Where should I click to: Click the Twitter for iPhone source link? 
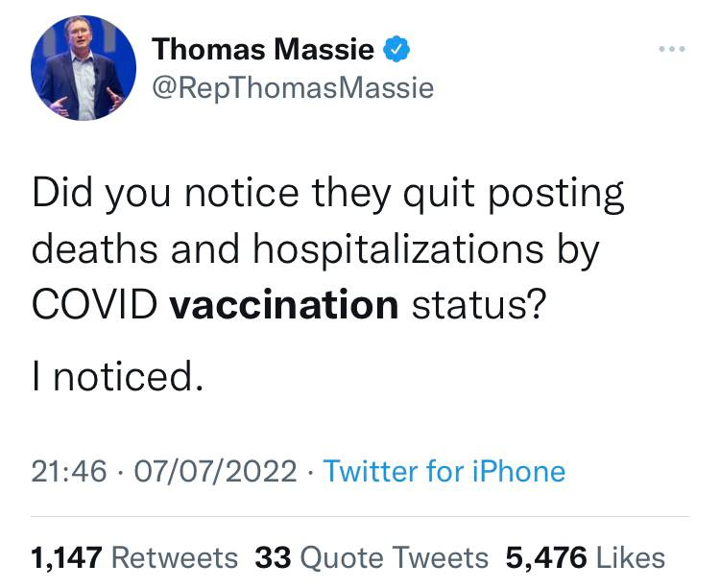pos(444,471)
